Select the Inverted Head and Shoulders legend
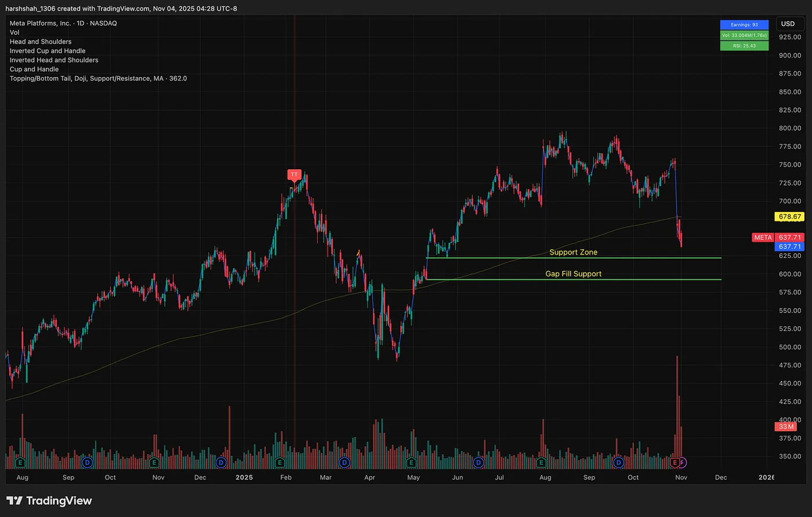812x517 pixels. [x=54, y=60]
